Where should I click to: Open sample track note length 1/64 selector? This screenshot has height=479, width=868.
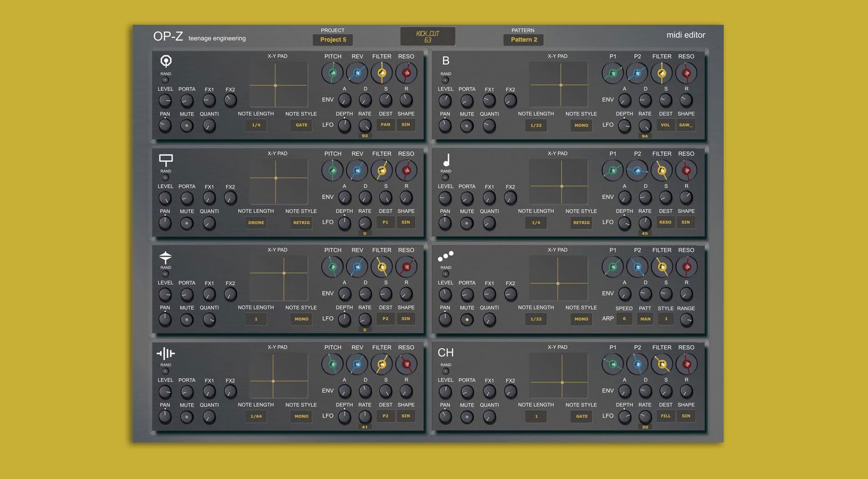[256, 416]
